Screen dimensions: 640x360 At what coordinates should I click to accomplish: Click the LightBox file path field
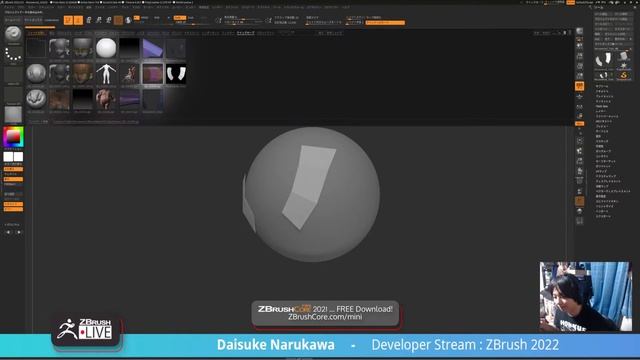point(96,122)
